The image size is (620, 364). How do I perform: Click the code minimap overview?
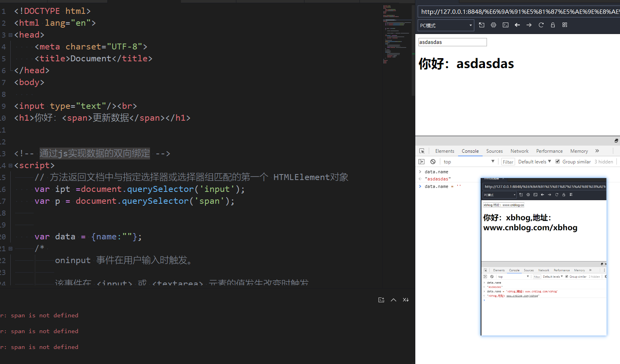[x=398, y=34]
